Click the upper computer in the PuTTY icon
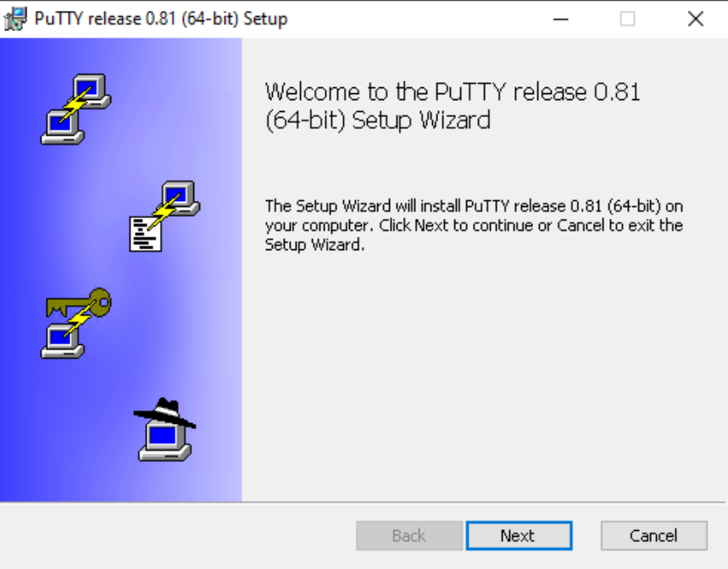Screen dimensions: 728x569 coord(91,91)
